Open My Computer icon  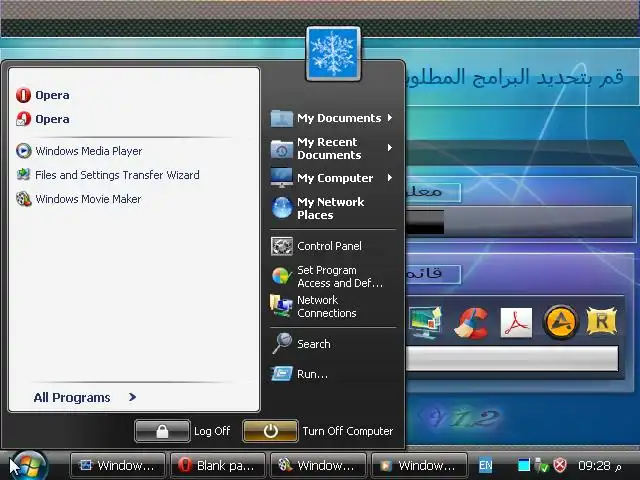coord(282,178)
